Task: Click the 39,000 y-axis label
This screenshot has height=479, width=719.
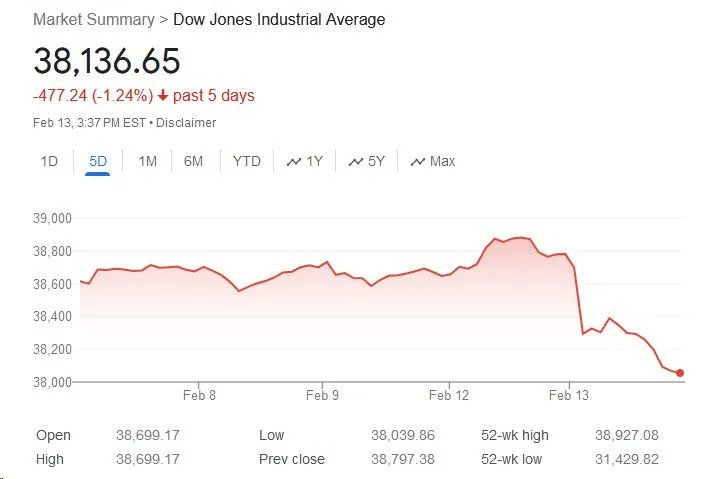Action: pos(55,219)
